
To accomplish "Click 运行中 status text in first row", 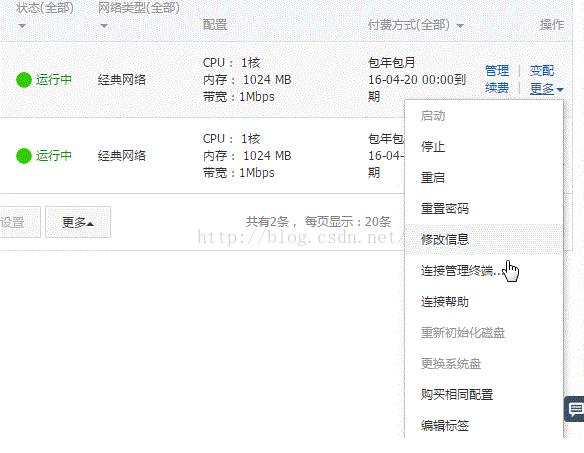I will coord(54,80).
